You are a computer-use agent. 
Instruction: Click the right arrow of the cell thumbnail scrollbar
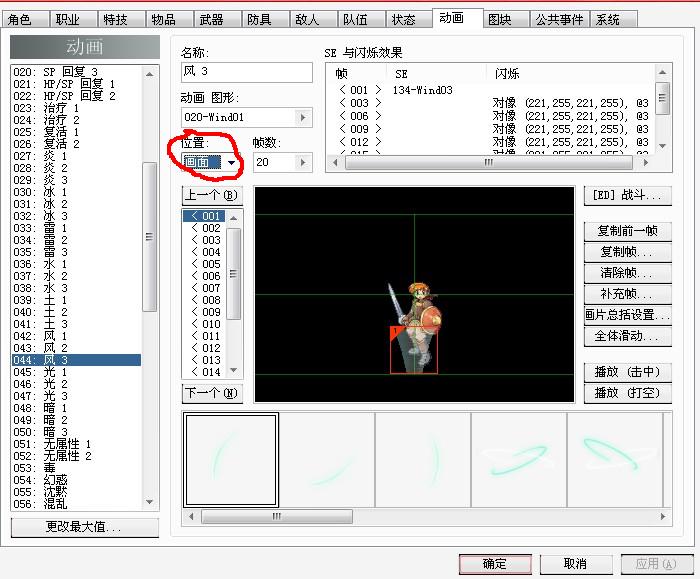[663, 517]
